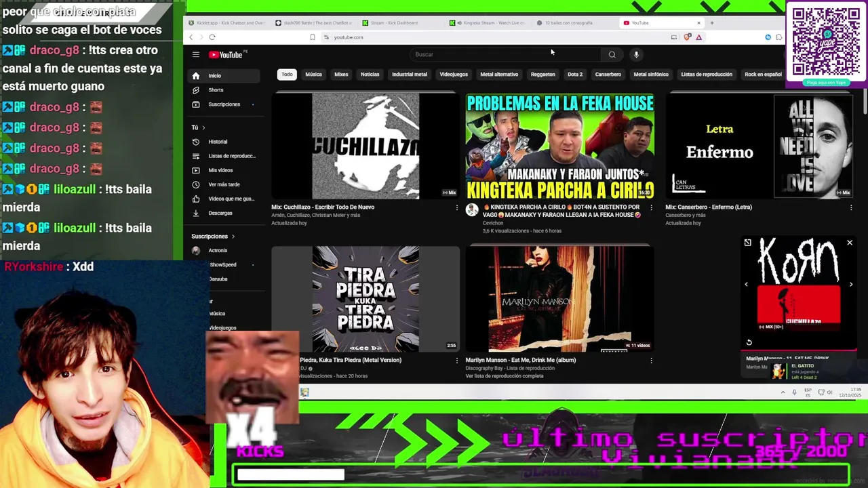Open Ver más tarde in sidebar

[x=222, y=184]
